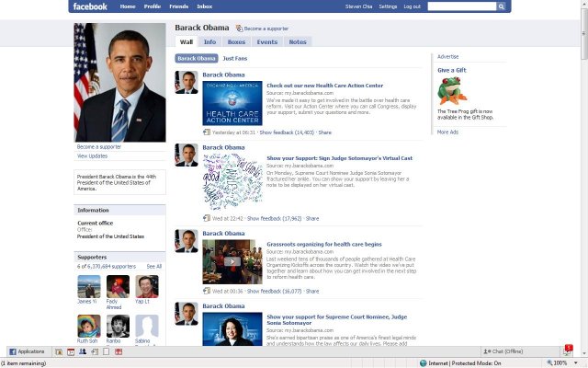The image size is (588, 368).
Task: Share the Grassroots organizing post
Action: coord(312,291)
